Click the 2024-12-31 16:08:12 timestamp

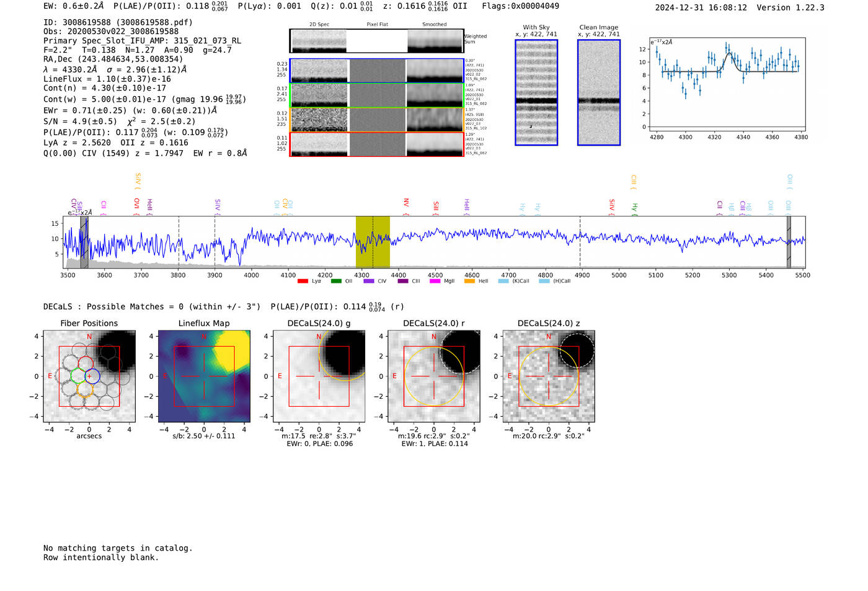[x=701, y=7]
